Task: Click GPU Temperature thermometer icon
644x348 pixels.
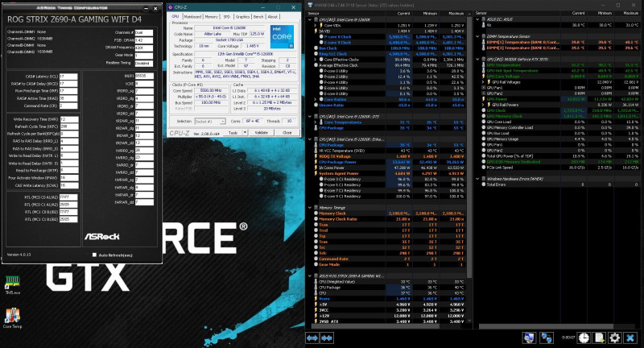Action: 484,65
